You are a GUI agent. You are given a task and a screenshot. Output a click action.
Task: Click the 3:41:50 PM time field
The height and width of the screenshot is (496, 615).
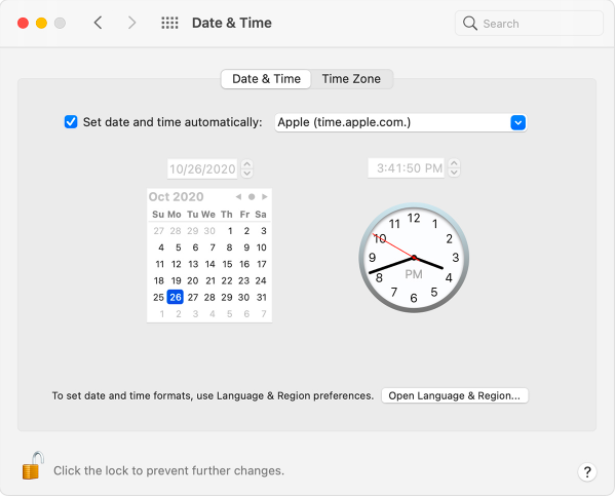[x=406, y=168]
